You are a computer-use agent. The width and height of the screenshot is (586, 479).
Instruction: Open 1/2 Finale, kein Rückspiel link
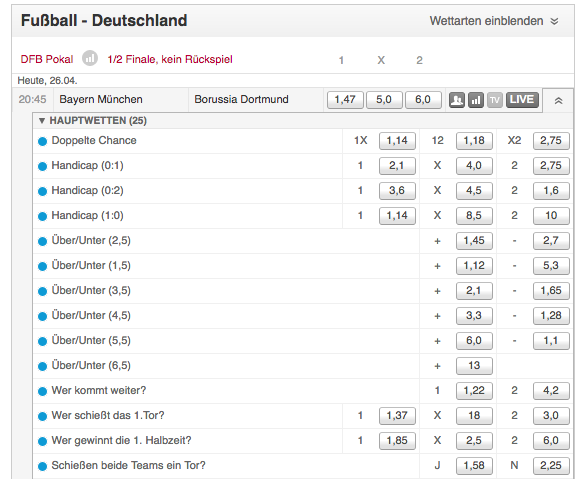170,59
